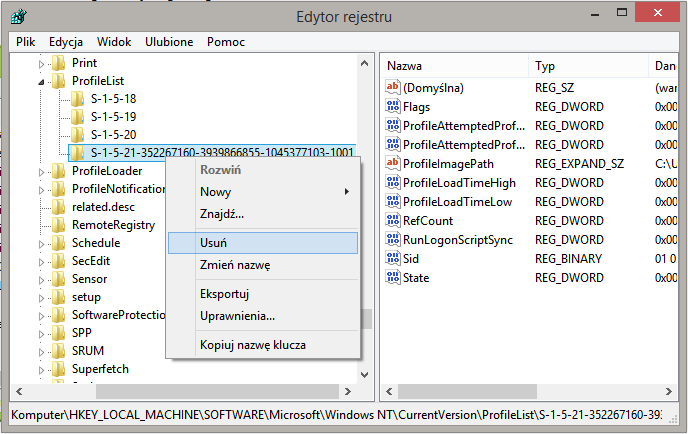The width and height of the screenshot is (688, 434).
Task: Click the Registry Editor app icon in title bar
Action: pos(19,17)
